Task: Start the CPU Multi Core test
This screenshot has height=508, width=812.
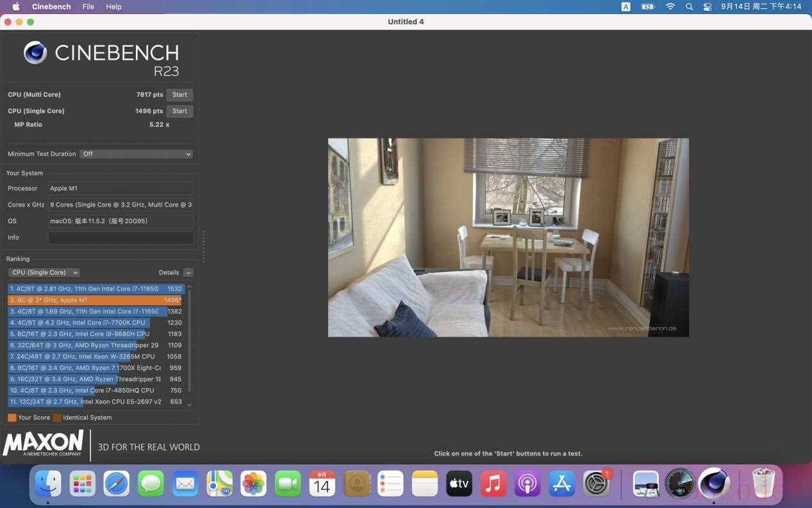Action: tap(179, 95)
